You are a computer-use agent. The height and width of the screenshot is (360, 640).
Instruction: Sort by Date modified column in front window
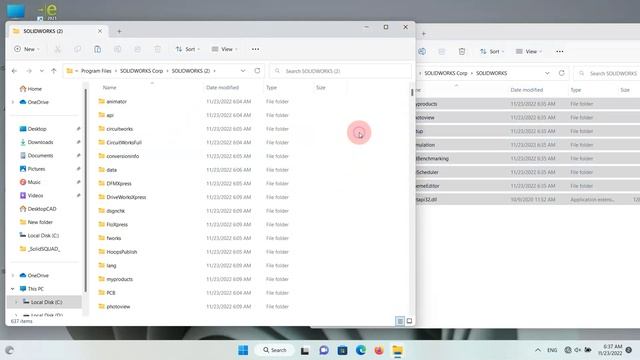point(222,88)
